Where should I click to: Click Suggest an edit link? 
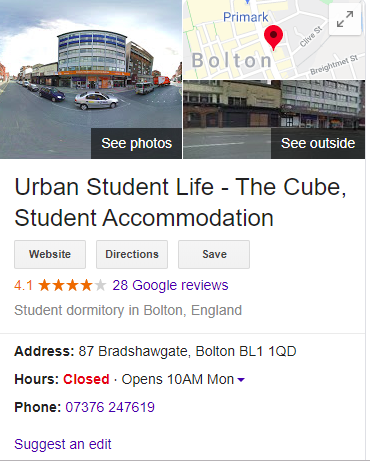(x=63, y=444)
